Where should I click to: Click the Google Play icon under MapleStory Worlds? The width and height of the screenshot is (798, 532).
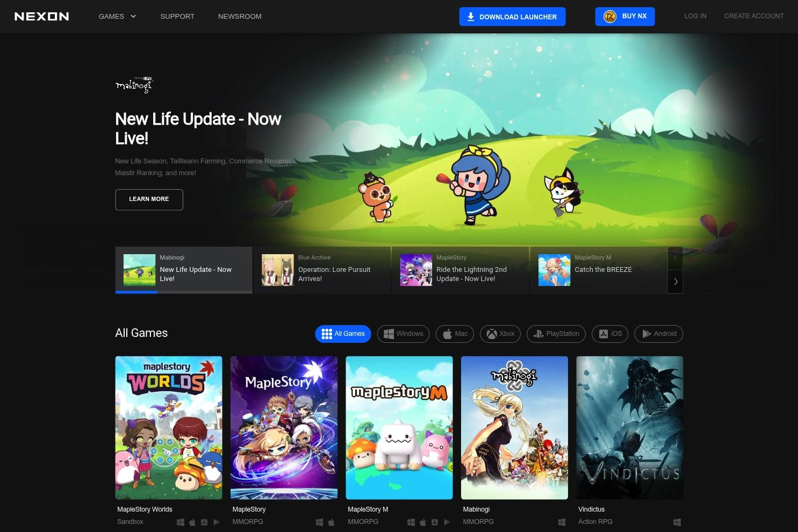coord(217,522)
